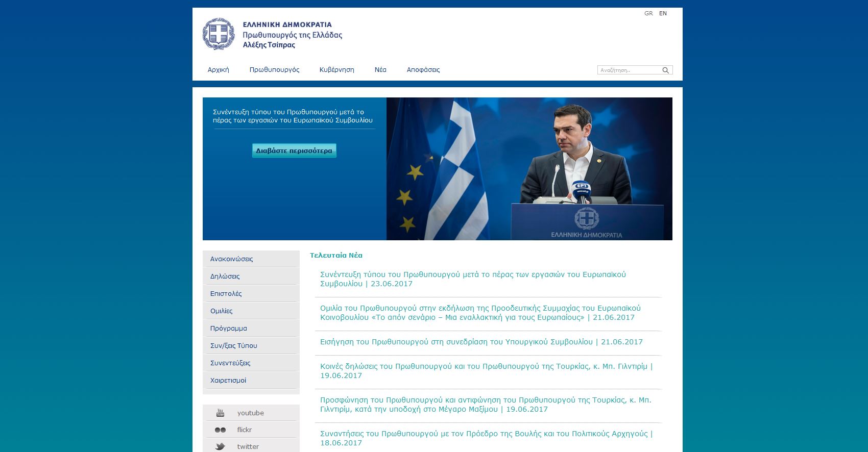Screen dimensions: 868x452
Task: Click the press conference banner photo
Action: 529,169
